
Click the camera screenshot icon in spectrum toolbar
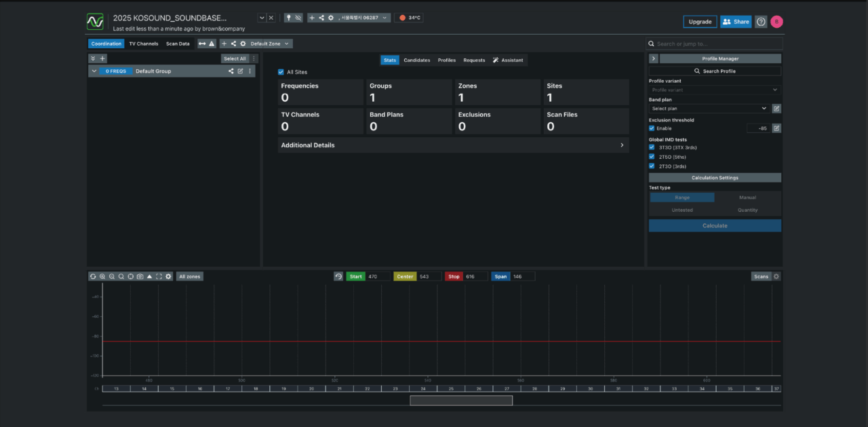click(x=140, y=276)
